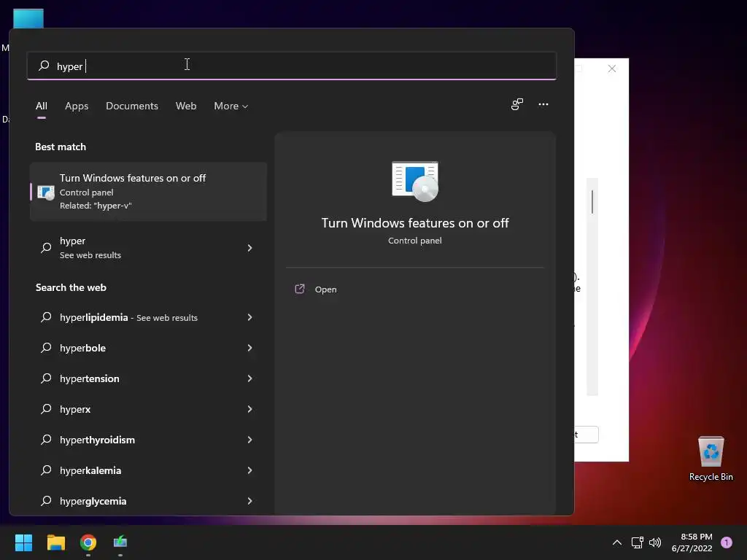
Task: Expand arrow beside hyperkalemia
Action: pyautogui.click(x=249, y=470)
